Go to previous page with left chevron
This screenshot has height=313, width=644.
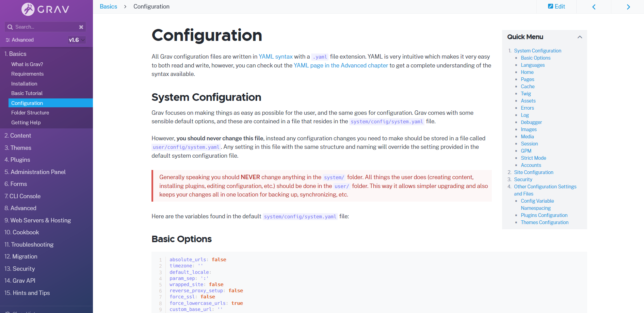click(594, 7)
